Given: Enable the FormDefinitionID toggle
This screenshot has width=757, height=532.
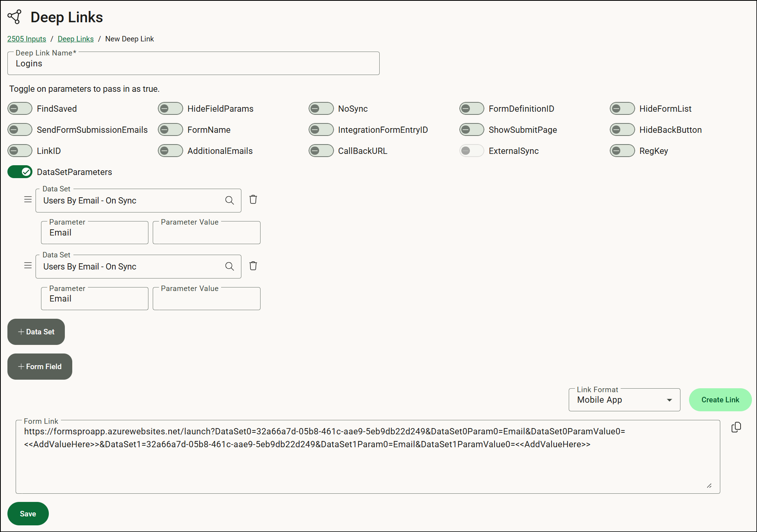Looking at the screenshot, I should (x=472, y=109).
